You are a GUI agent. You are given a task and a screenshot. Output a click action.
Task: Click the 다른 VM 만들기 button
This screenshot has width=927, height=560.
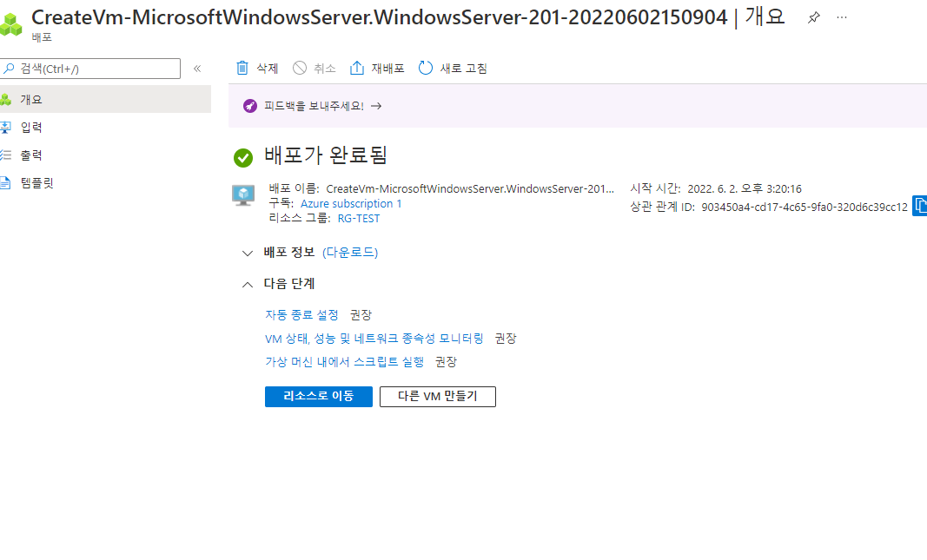(x=438, y=397)
